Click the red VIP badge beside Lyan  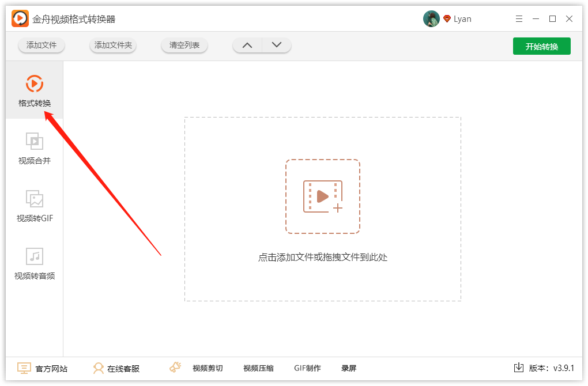pos(447,18)
